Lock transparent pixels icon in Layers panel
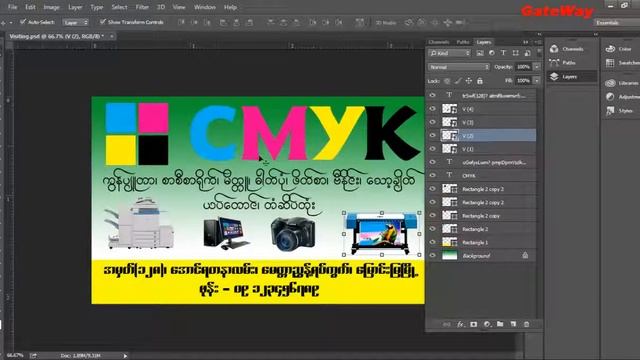The image size is (640, 360). (447, 81)
